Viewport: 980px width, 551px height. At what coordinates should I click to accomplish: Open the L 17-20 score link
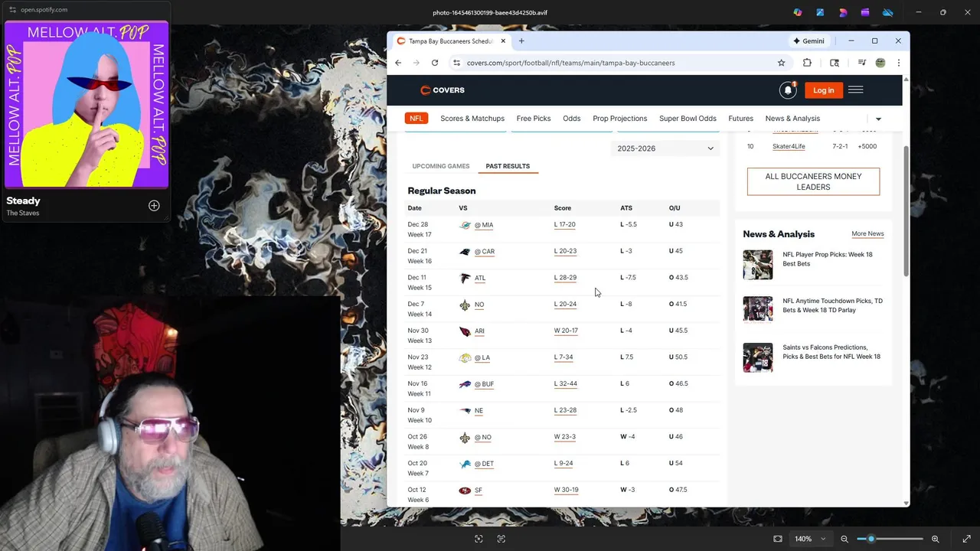pyautogui.click(x=565, y=225)
